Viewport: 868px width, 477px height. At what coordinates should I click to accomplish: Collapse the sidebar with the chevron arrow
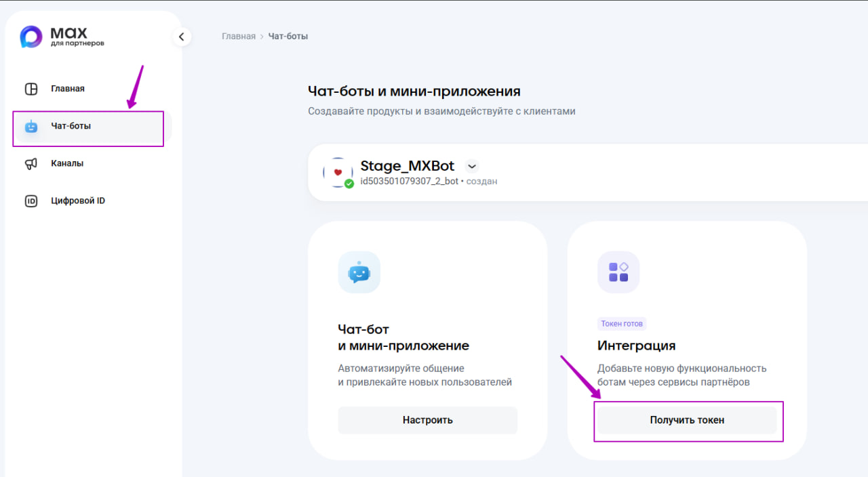pyautogui.click(x=181, y=37)
